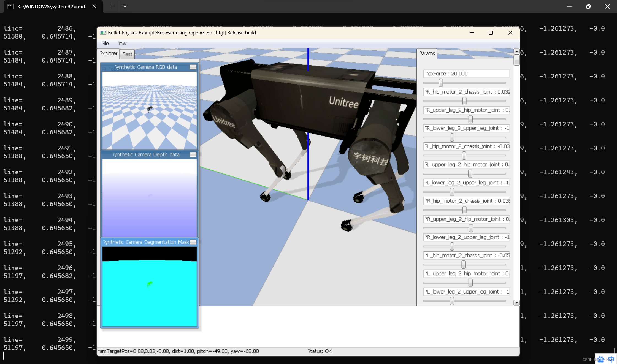This screenshot has width=617, height=364.
Task: Close the cmd.exe terminal tab
Action: [94, 6]
